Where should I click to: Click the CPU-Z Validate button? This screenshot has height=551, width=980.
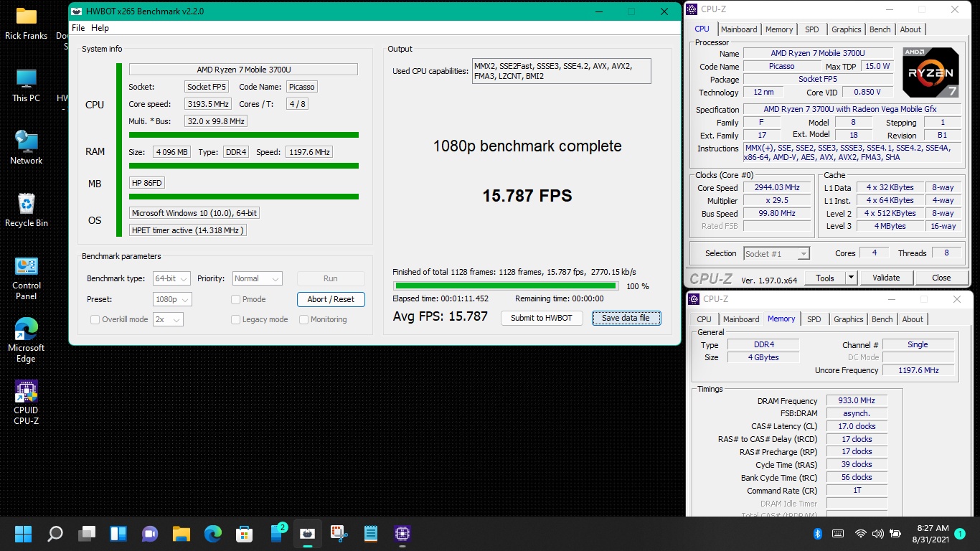[886, 278]
